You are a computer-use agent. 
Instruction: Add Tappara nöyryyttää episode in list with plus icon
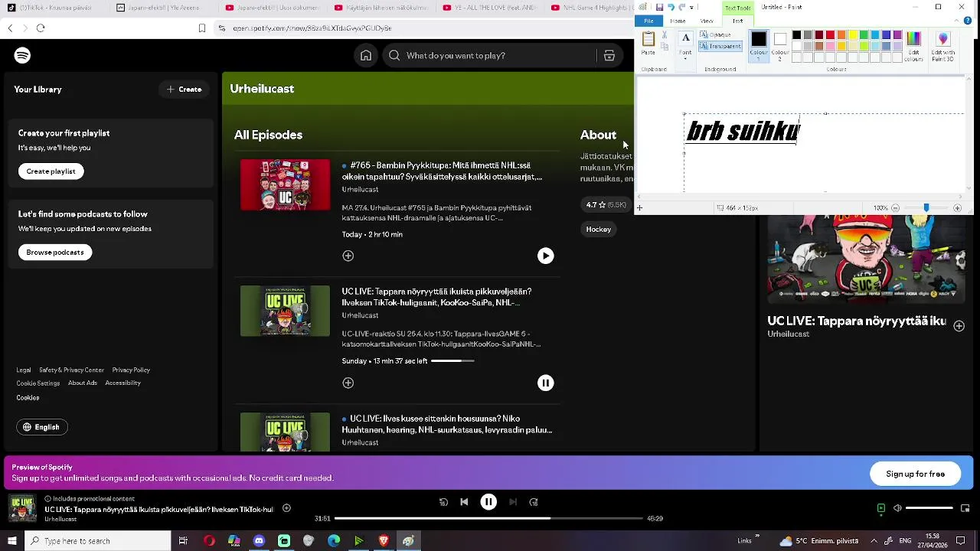coord(348,383)
